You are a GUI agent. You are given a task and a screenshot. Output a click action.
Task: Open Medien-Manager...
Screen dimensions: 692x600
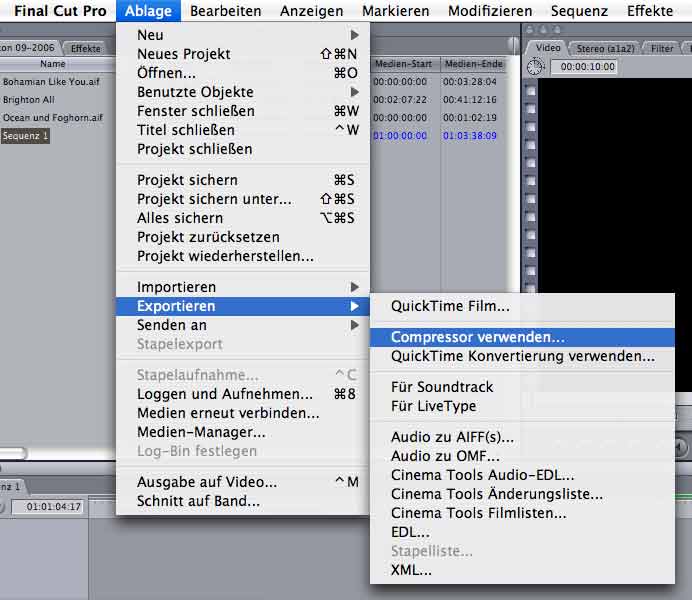pos(243,432)
